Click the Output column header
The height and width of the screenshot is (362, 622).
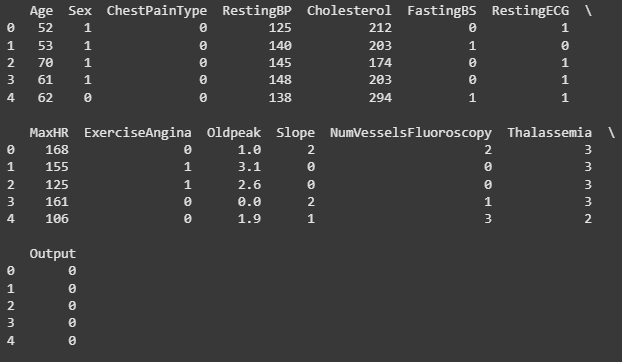[53, 254]
